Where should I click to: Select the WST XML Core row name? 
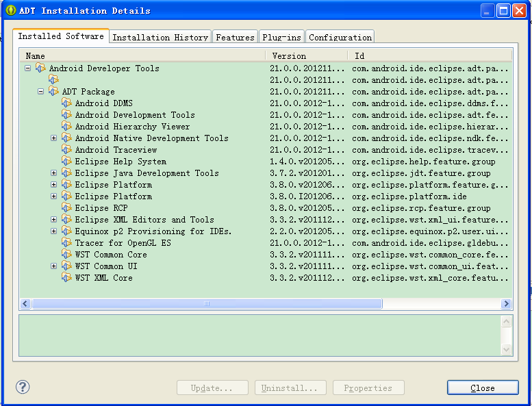pos(104,278)
